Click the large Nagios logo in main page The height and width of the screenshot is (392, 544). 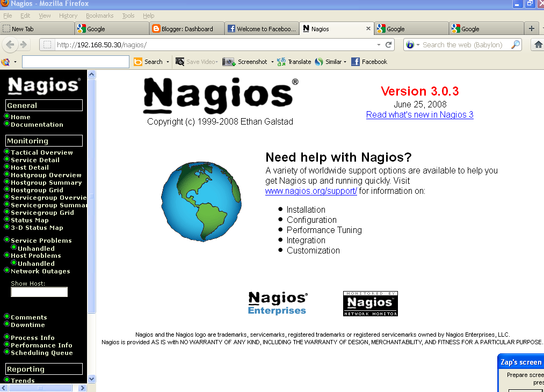pyautogui.click(x=221, y=96)
